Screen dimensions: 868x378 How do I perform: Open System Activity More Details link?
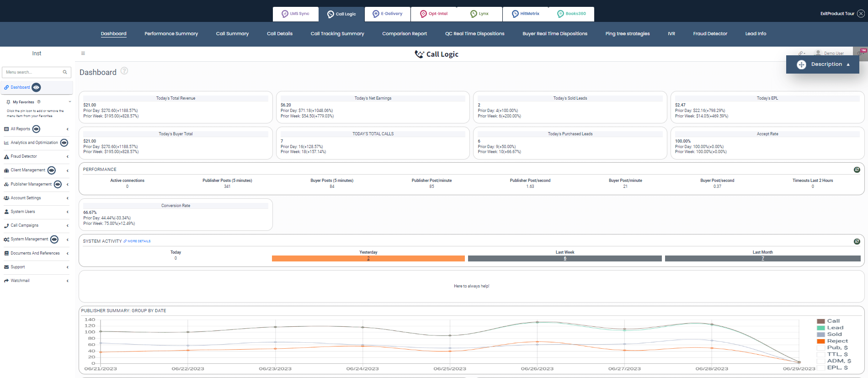(x=137, y=241)
